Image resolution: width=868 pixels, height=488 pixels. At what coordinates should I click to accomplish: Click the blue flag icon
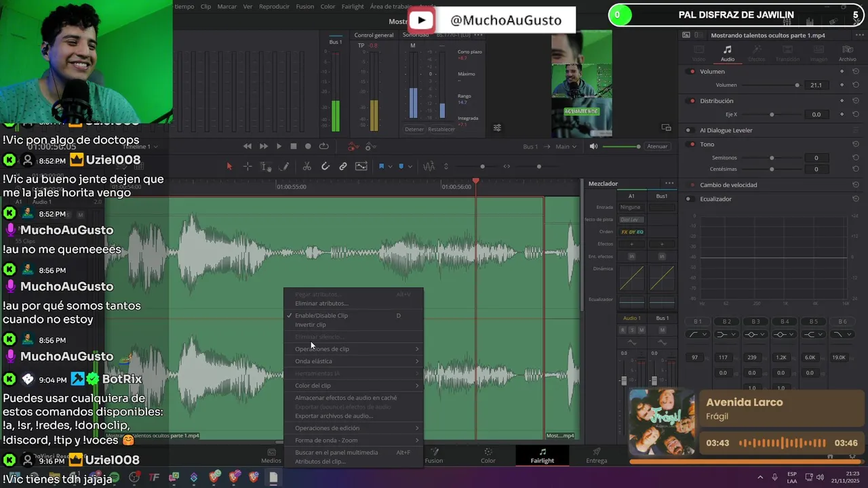[381, 166]
